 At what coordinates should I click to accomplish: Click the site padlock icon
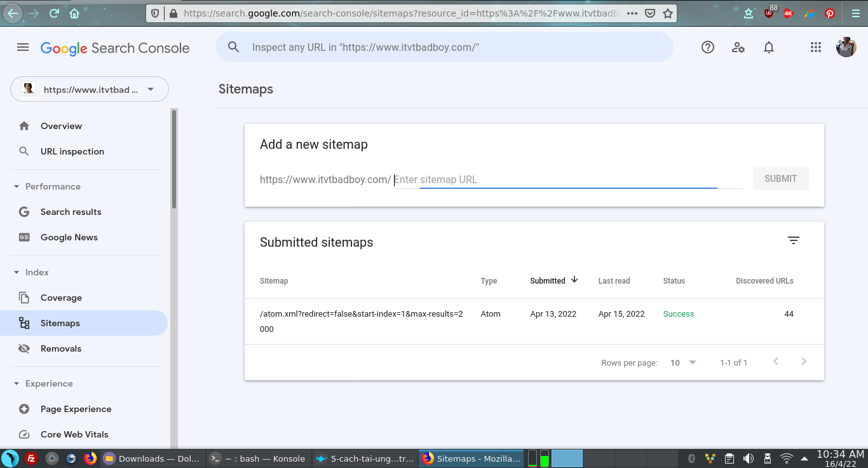tap(172, 13)
